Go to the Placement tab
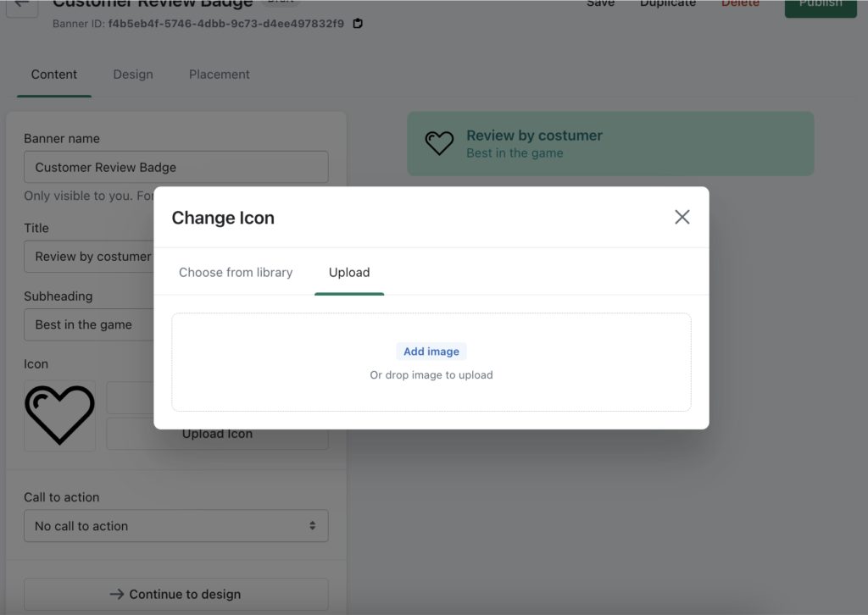 pos(220,75)
